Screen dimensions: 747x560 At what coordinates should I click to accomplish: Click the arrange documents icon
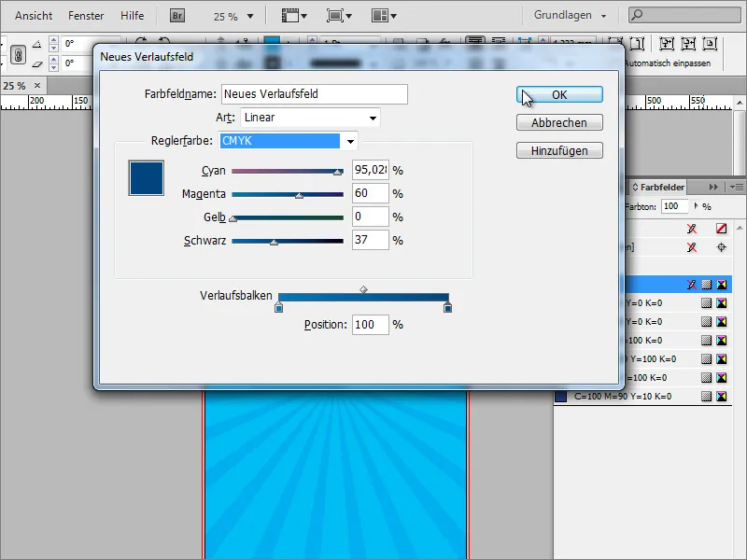coord(378,14)
